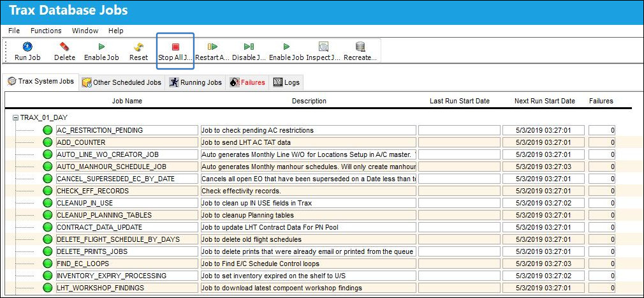Viewport: 644px width, 298px height.
Task: Select the LHT_WORKSHOP_FINDINGS job name
Action: pyautogui.click(x=127, y=288)
